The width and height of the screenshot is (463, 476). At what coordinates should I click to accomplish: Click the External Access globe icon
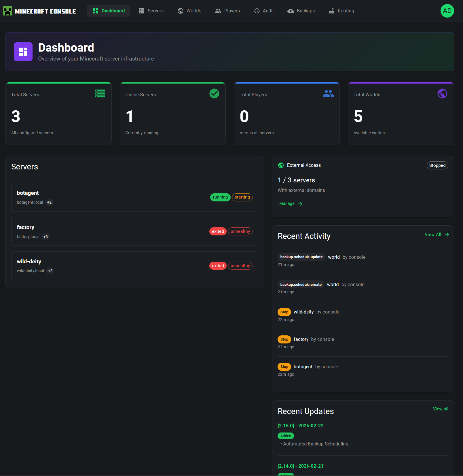[281, 165]
